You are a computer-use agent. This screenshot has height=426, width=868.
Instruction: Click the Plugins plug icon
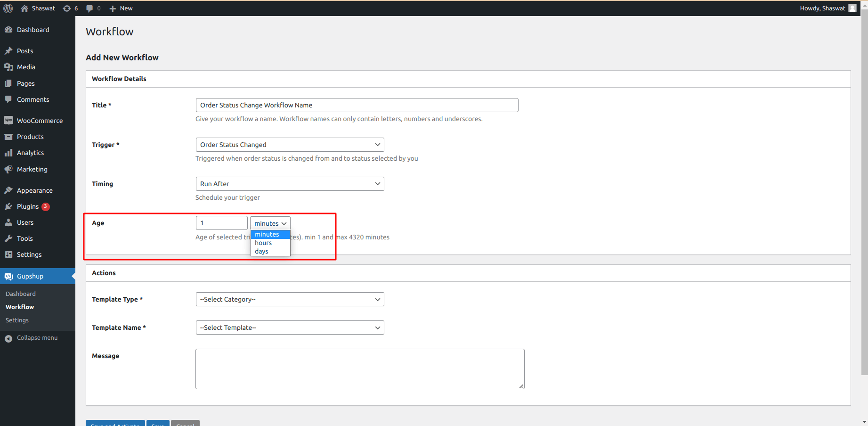8,206
